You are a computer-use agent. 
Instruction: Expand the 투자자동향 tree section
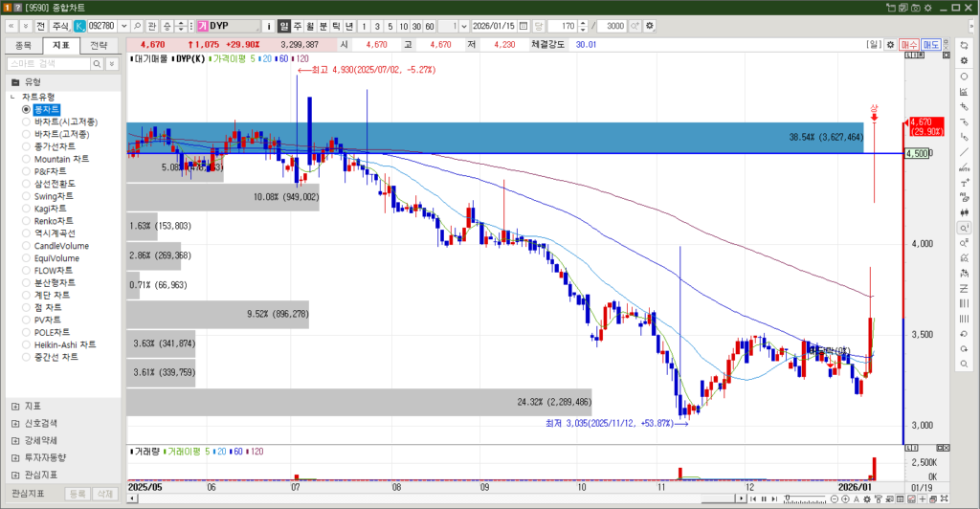(15, 457)
